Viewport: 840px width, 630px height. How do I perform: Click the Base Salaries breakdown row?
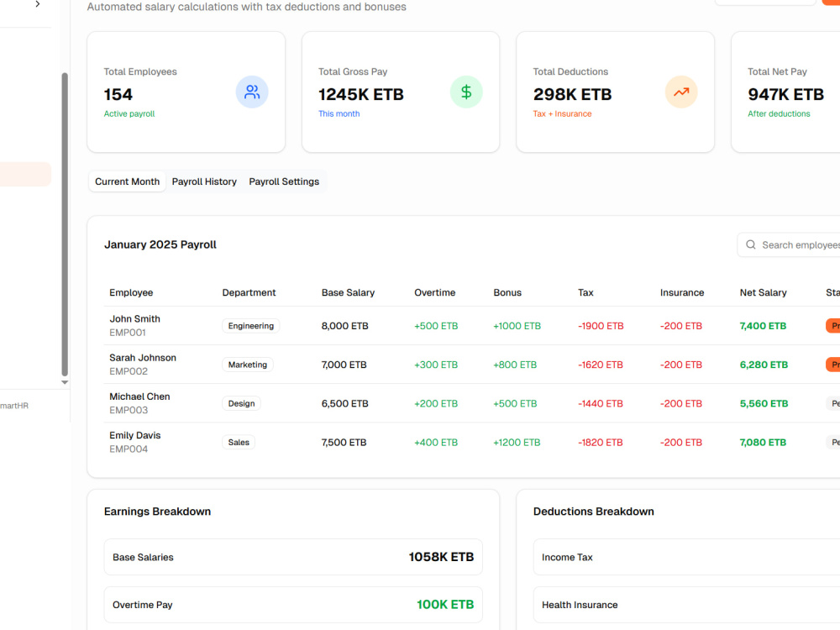293,557
